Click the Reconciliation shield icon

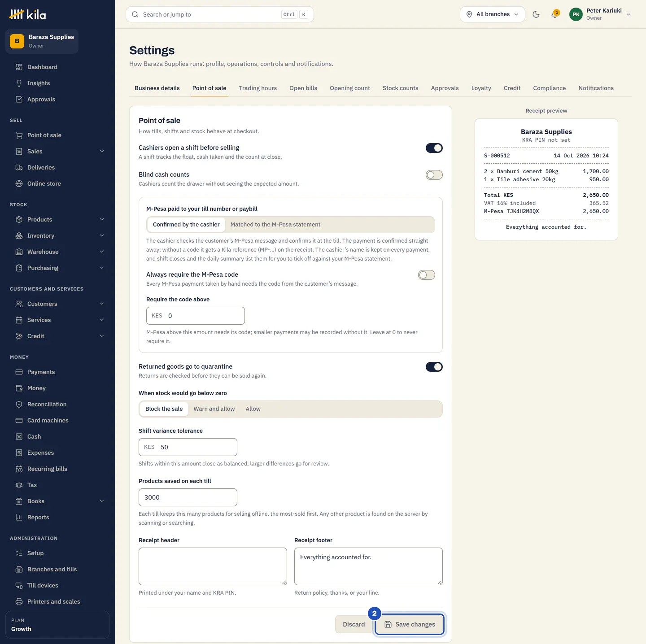pos(19,404)
